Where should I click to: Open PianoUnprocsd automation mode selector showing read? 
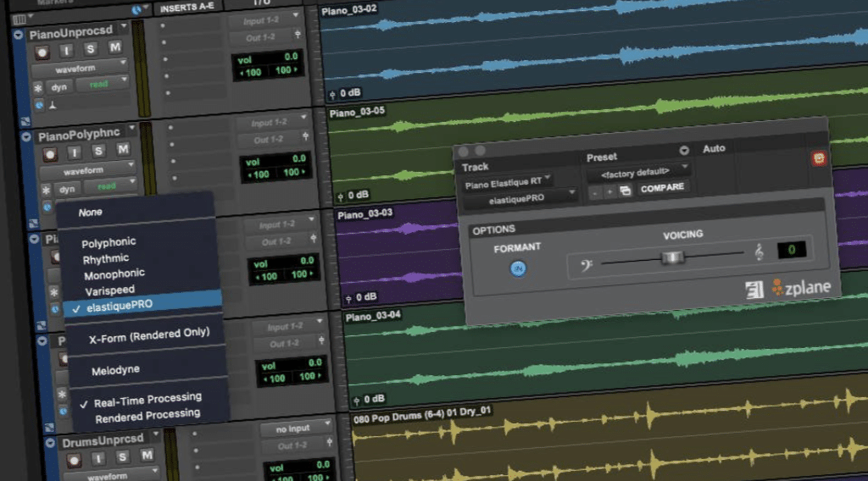pos(103,84)
